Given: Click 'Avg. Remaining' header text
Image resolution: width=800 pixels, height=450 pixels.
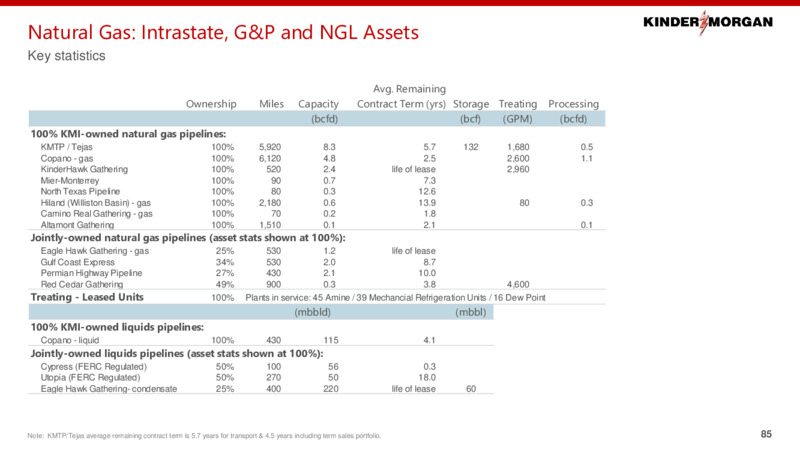Looking at the screenshot, I should [x=409, y=89].
